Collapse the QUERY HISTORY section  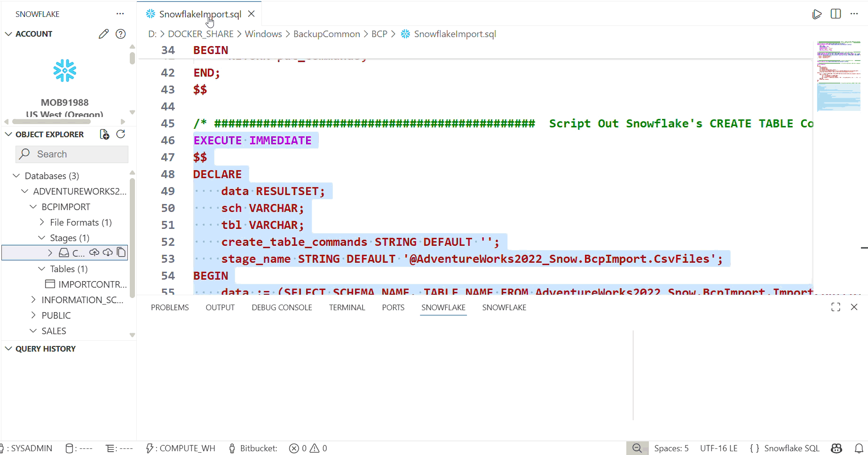click(8, 349)
